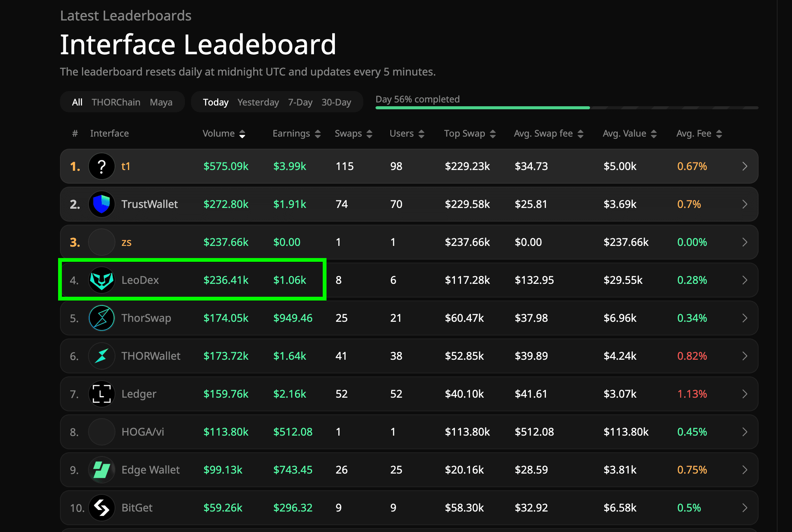Screen dimensions: 792x532
Task: Expand the HOGA/vi row chevron
Action: (745, 432)
